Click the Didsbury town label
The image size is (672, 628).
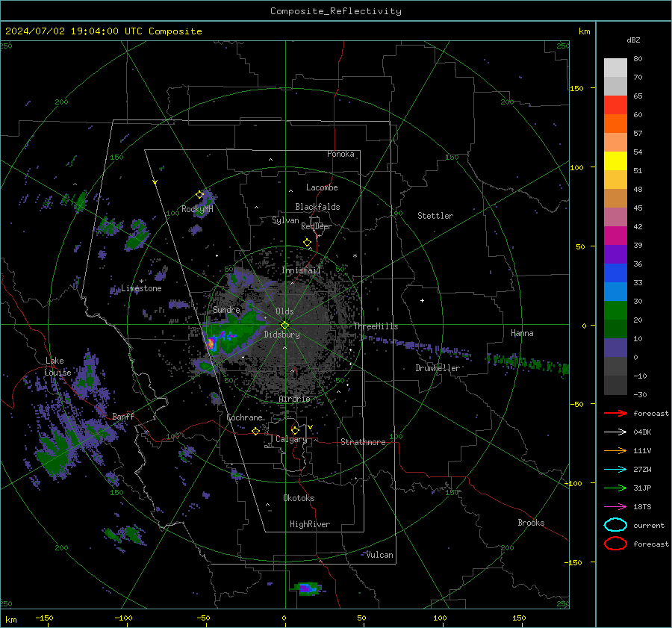(281, 335)
